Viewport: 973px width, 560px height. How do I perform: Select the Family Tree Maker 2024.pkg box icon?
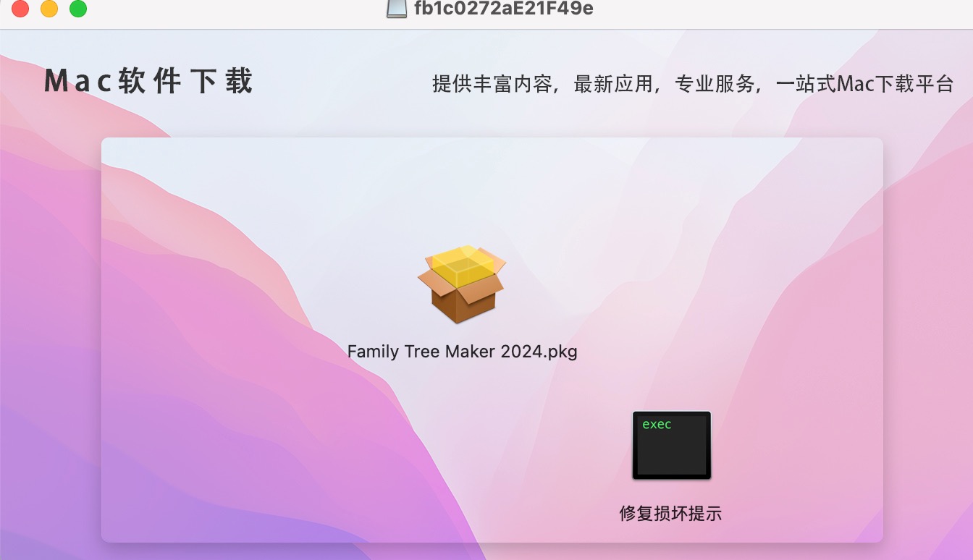[462, 284]
